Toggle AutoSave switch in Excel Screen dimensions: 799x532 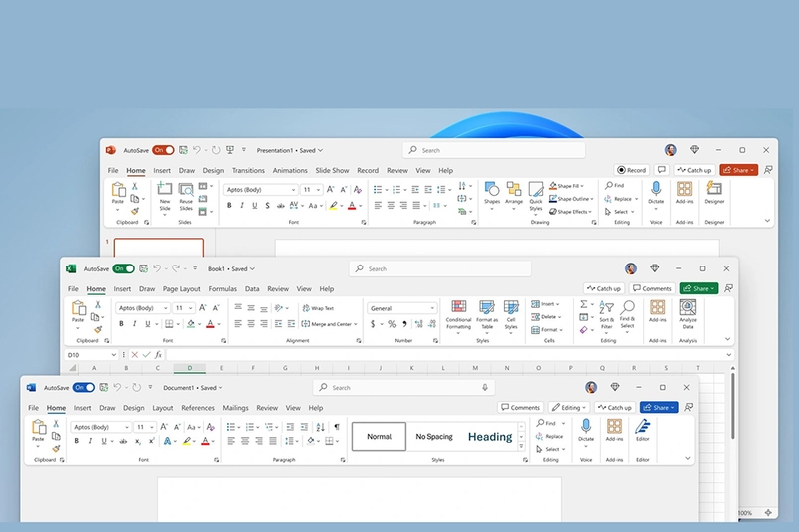[123, 268]
